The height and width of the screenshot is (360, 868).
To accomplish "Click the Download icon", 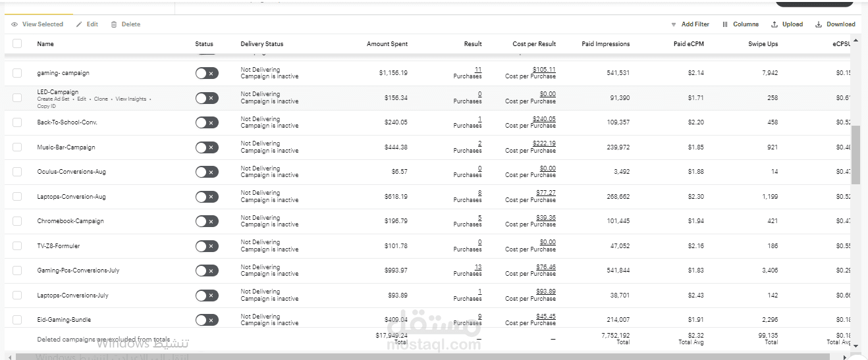I will [x=819, y=24].
